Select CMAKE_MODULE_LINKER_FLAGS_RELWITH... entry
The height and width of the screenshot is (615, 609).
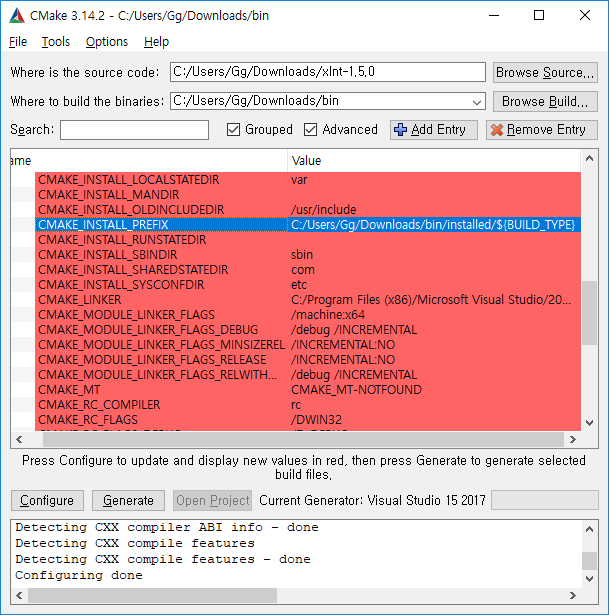coord(158,375)
